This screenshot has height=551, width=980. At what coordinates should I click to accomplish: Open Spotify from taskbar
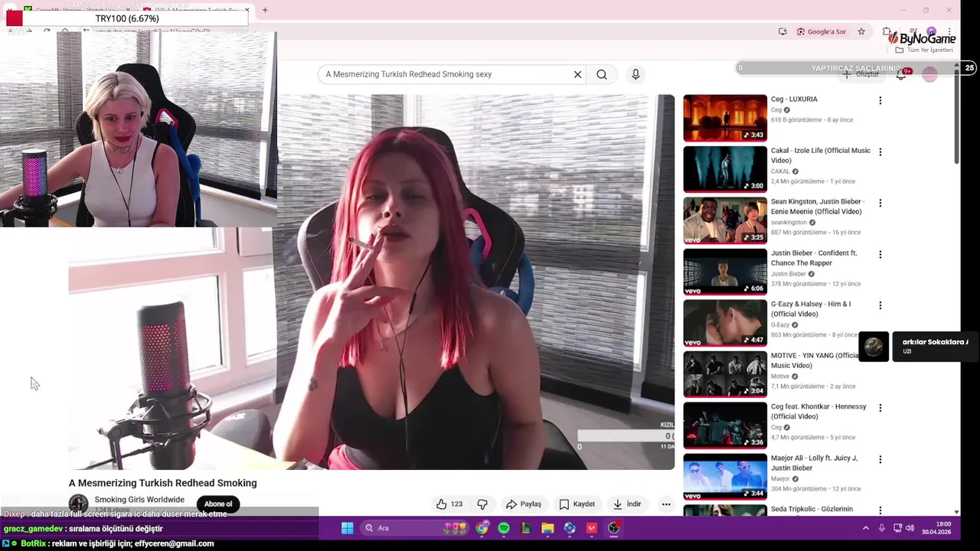point(504,528)
